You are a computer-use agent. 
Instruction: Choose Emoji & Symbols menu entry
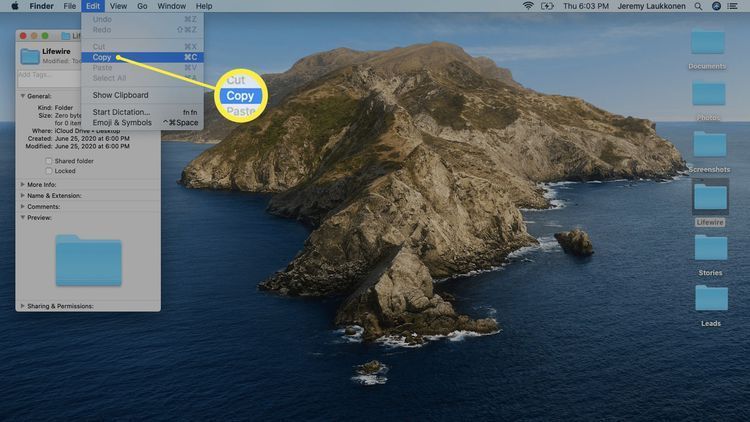coord(122,123)
